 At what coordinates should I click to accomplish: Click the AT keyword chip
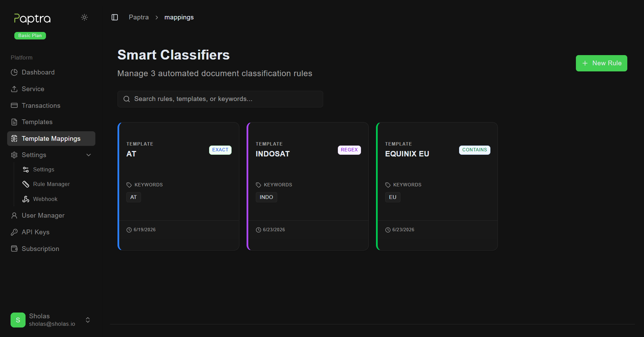click(133, 197)
